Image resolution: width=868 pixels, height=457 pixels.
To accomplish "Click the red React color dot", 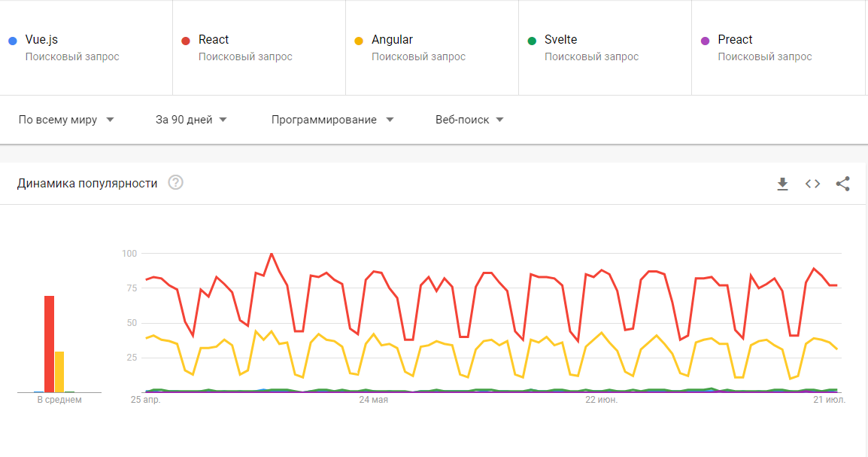I will pos(185,41).
